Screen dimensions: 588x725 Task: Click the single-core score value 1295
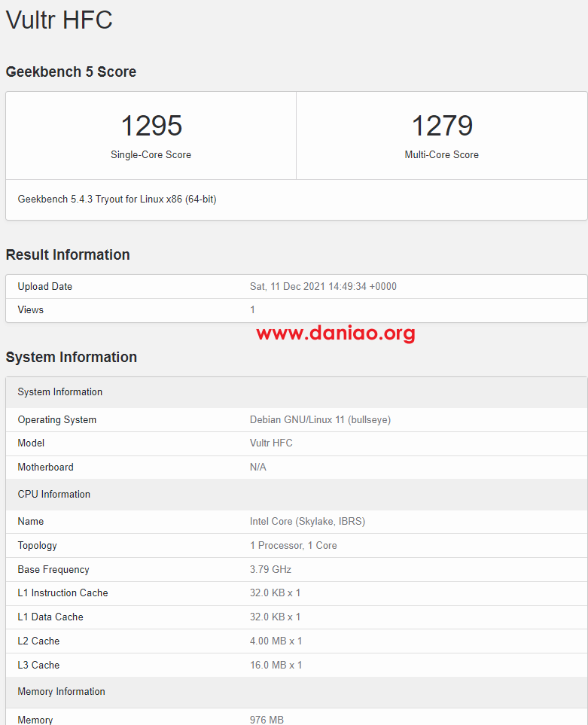[x=151, y=125]
